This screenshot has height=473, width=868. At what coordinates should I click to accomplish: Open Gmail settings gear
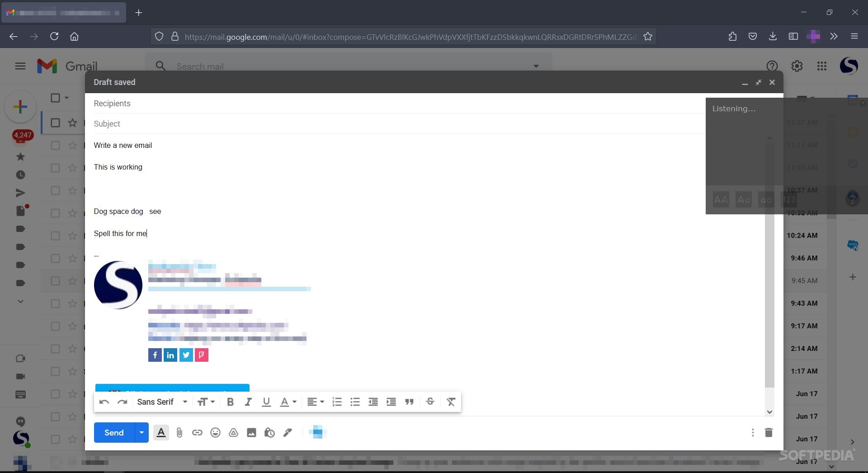tap(797, 66)
